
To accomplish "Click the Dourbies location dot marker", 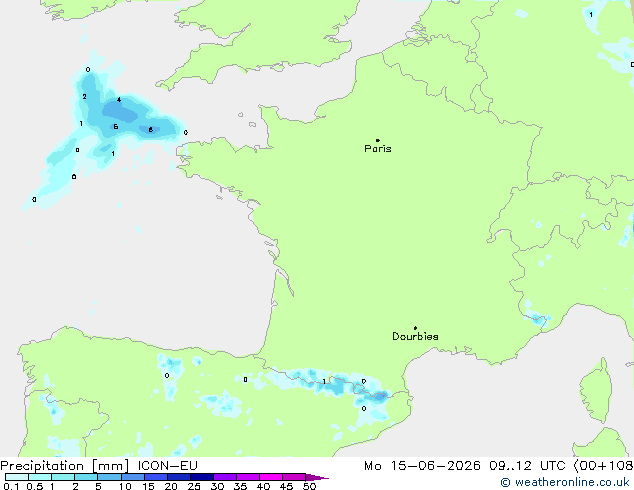I will [415, 328].
